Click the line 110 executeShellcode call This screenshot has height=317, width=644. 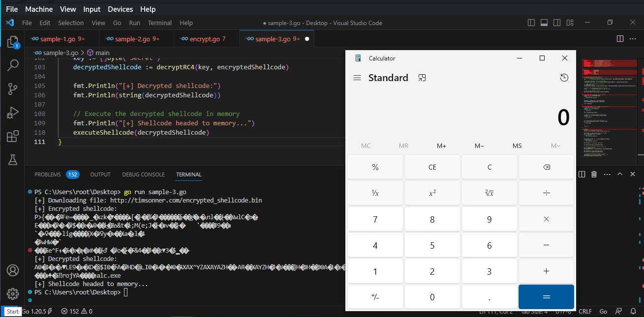(x=141, y=133)
